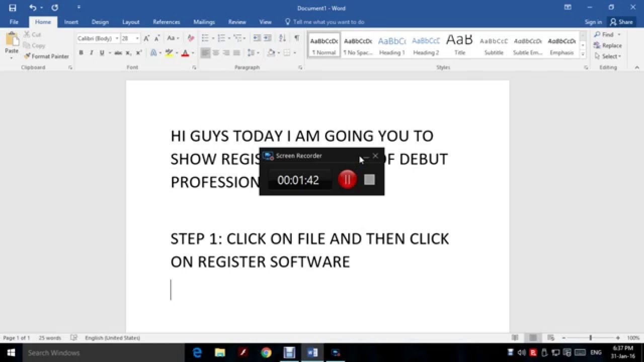Screen dimensions: 644x362
Task: Open Line and Paragraph Spacing dropdown
Action: pyautogui.click(x=253, y=53)
